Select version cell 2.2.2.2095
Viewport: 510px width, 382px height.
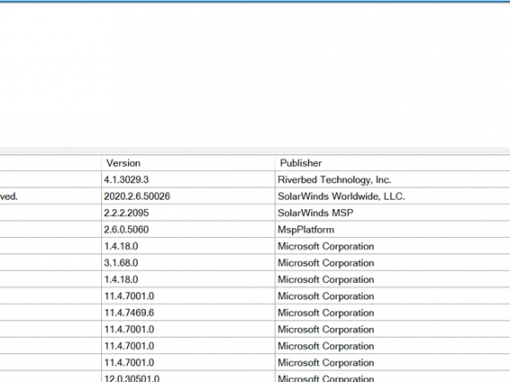tap(188, 213)
